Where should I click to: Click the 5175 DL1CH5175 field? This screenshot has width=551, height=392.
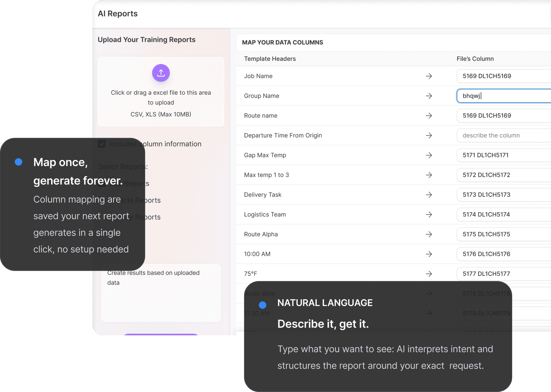tap(504, 234)
